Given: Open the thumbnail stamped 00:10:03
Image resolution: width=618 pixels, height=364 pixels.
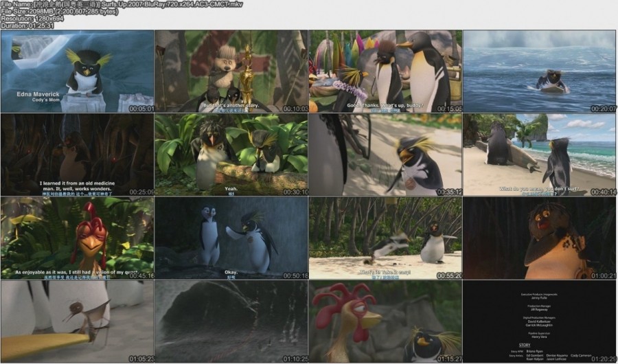Looking at the screenshot, I should tap(231, 71).
